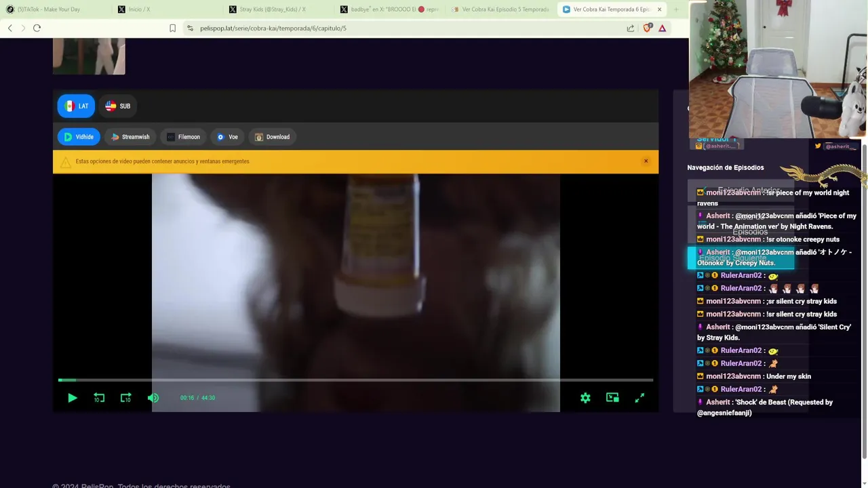Select LAT audio language option
The width and height of the screenshot is (868, 488).
pyautogui.click(x=76, y=106)
